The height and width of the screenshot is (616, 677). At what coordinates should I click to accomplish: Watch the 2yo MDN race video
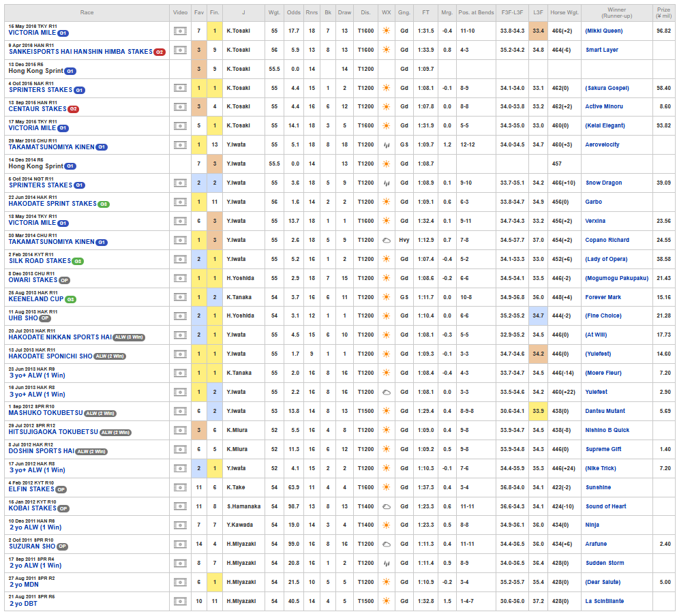180,583
